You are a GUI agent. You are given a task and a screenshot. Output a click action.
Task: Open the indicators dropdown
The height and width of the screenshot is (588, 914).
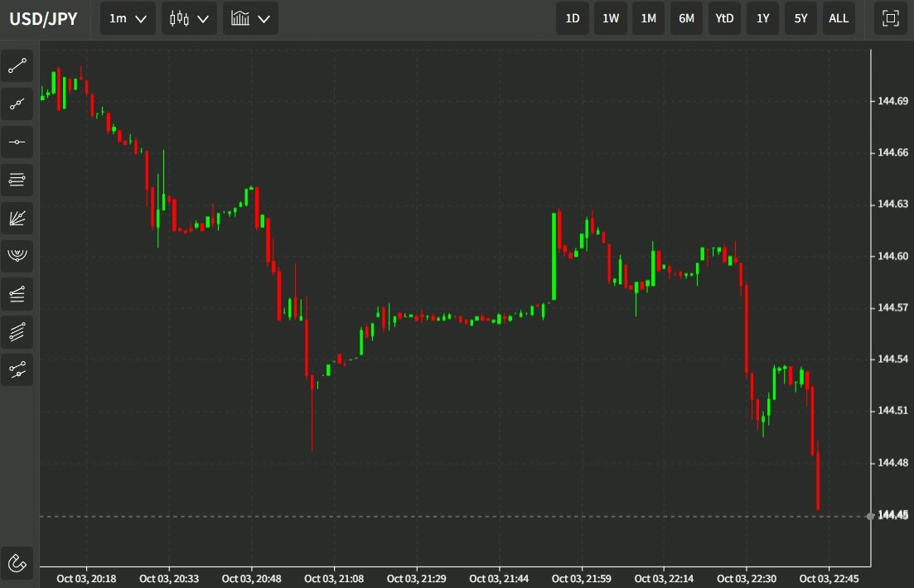(x=250, y=18)
